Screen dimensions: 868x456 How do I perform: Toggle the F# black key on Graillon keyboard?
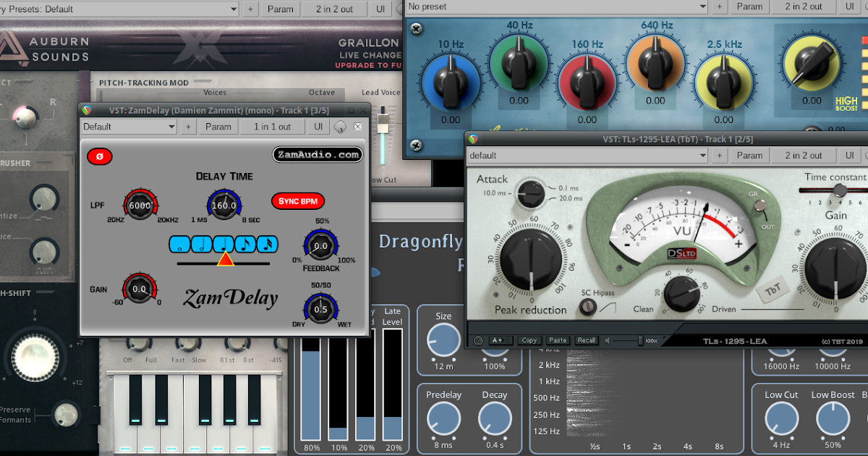coord(205,400)
